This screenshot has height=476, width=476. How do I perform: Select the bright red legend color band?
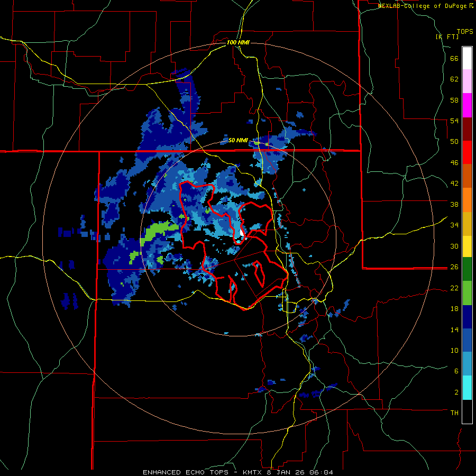[x=467, y=152]
